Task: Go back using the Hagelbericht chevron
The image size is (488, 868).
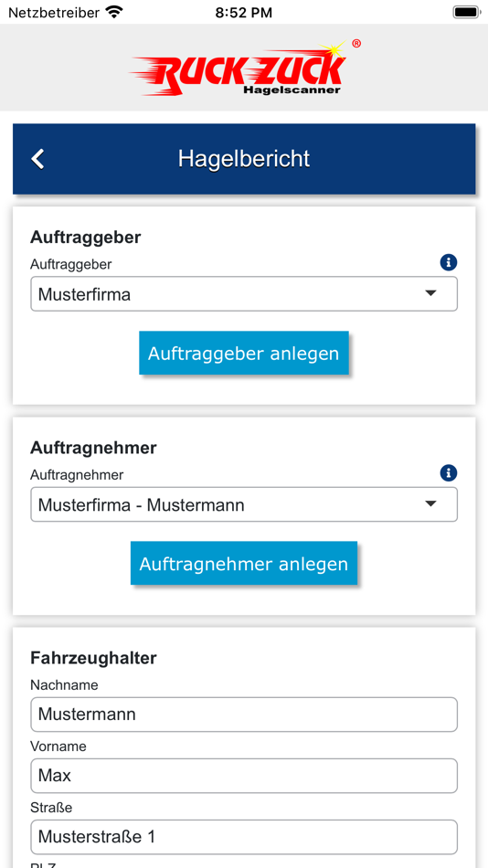Action: pyautogui.click(x=37, y=159)
